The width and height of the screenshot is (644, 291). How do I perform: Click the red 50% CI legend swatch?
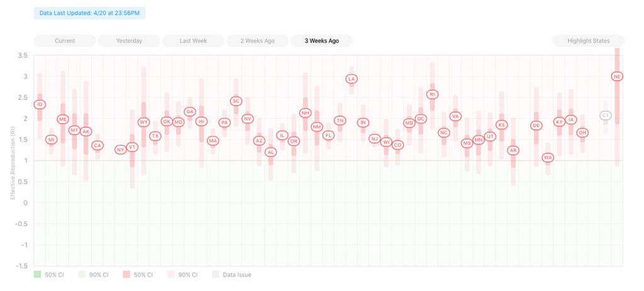coord(126,275)
